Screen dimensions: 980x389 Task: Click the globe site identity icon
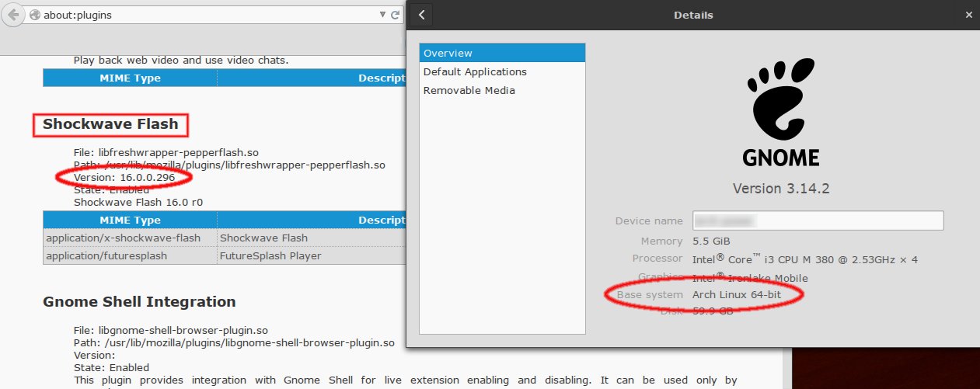[34, 15]
